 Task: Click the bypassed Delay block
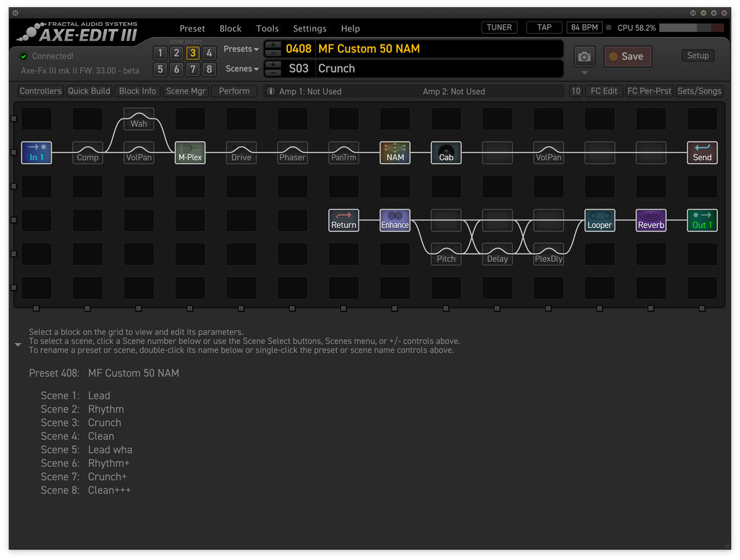coord(498,254)
